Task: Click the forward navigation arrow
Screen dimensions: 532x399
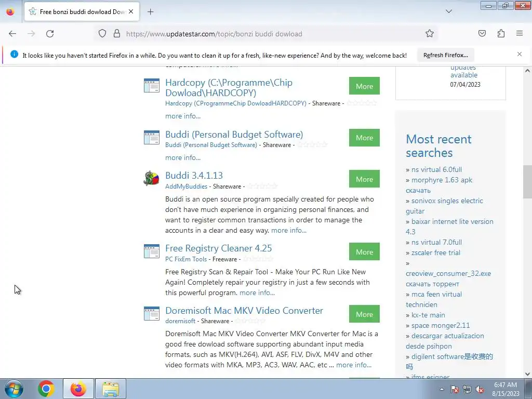Action: click(31, 34)
